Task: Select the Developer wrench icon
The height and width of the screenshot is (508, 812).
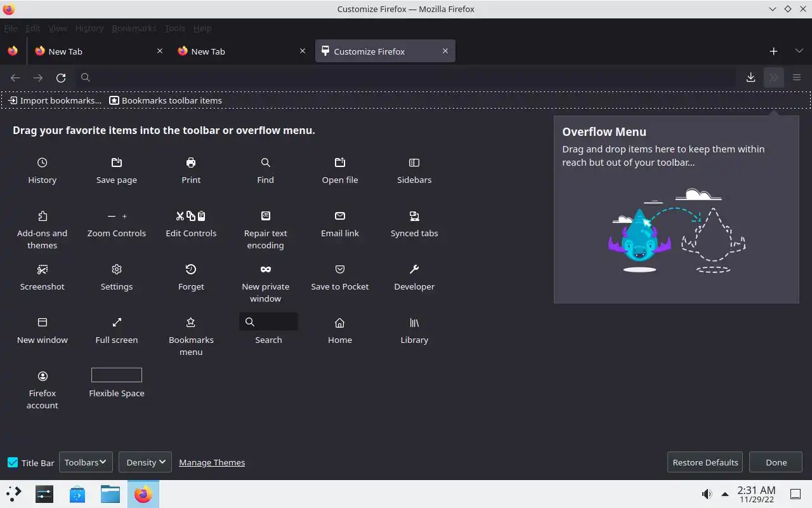Action: (x=414, y=269)
